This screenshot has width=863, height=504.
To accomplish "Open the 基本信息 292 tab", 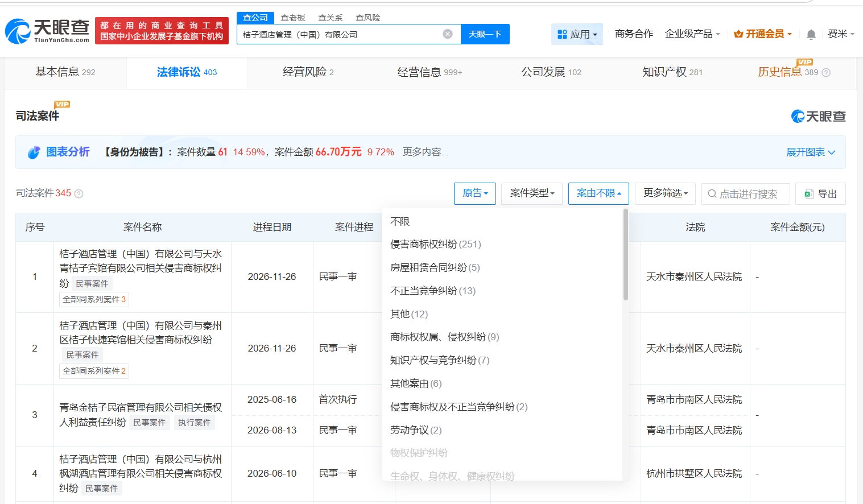I will tap(65, 72).
